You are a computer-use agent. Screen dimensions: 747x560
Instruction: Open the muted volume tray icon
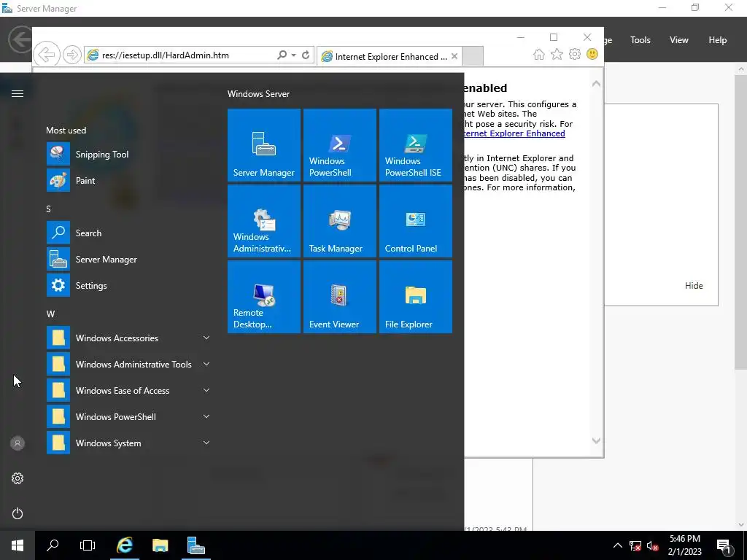tap(653, 545)
